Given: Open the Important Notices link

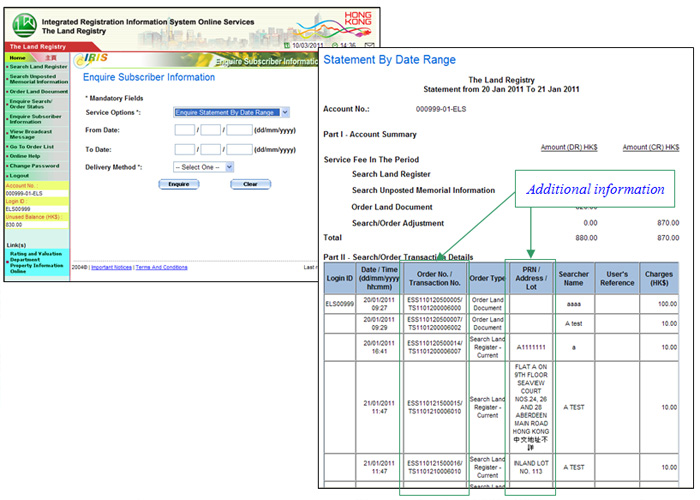Looking at the screenshot, I should point(111,267).
